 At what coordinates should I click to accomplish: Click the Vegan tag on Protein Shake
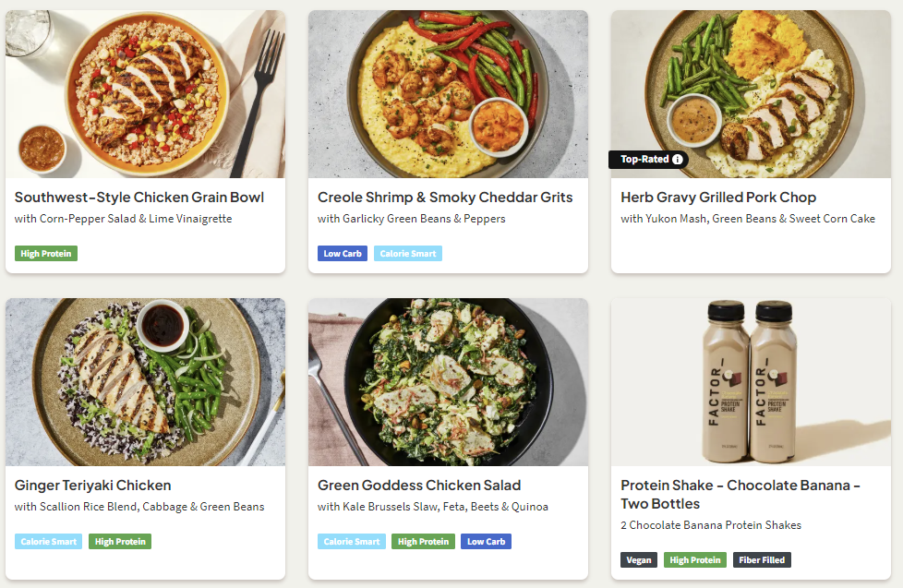point(639,559)
